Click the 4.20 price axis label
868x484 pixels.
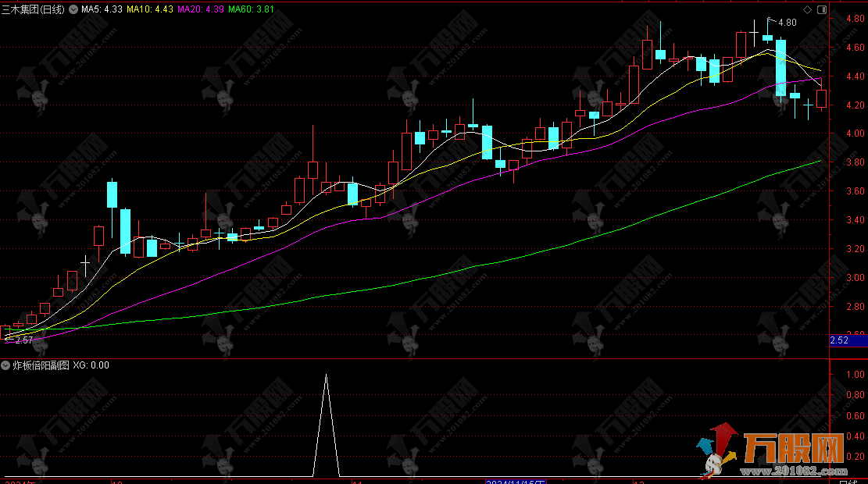855,105
